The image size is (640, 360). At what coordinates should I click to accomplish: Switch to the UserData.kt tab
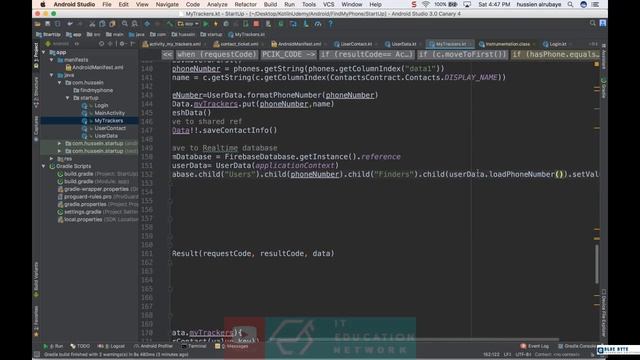point(400,44)
